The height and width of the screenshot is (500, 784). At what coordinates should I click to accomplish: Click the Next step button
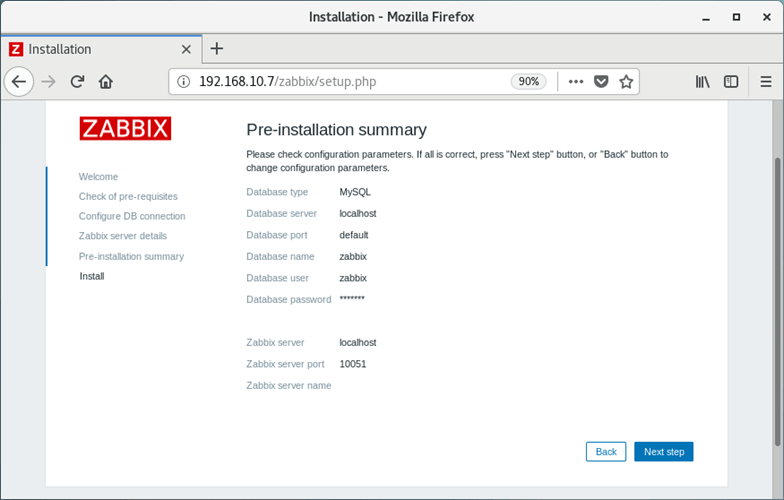pos(664,452)
